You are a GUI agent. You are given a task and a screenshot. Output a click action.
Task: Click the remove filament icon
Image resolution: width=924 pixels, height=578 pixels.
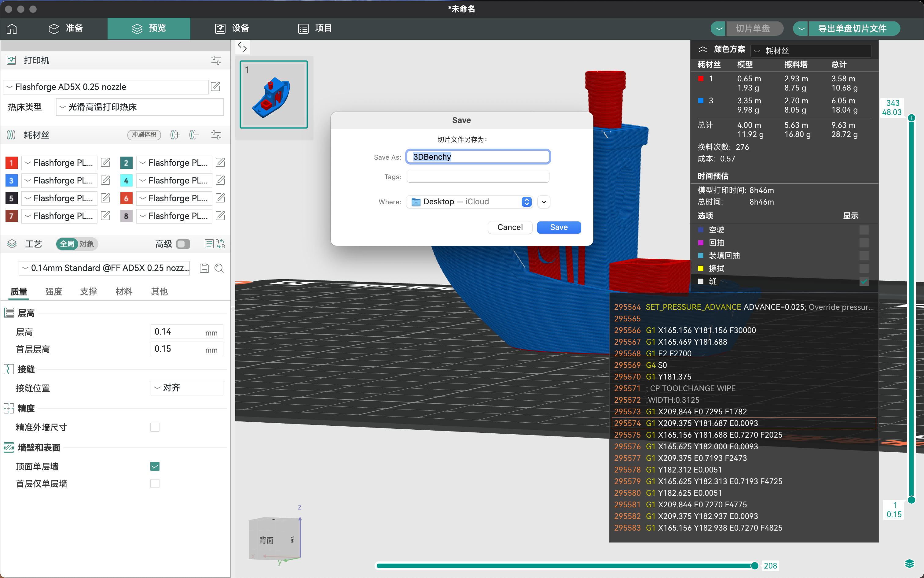pyautogui.click(x=194, y=135)
